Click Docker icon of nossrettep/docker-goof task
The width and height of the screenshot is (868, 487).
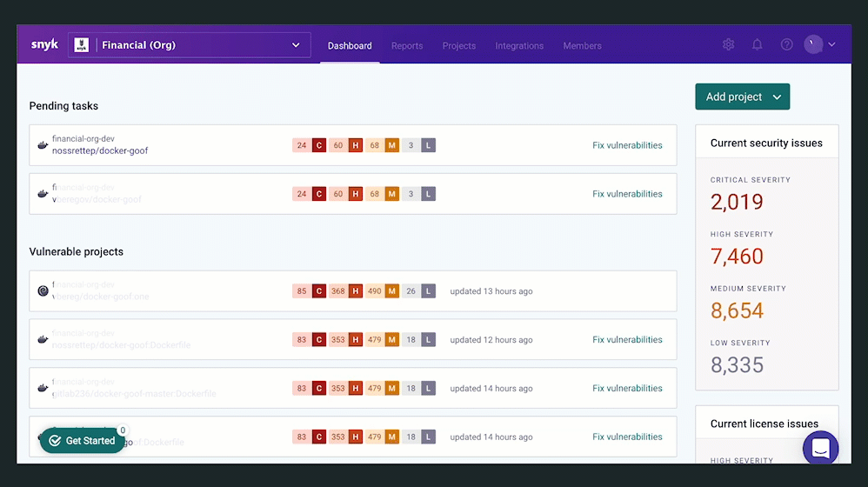pos(43,145)
